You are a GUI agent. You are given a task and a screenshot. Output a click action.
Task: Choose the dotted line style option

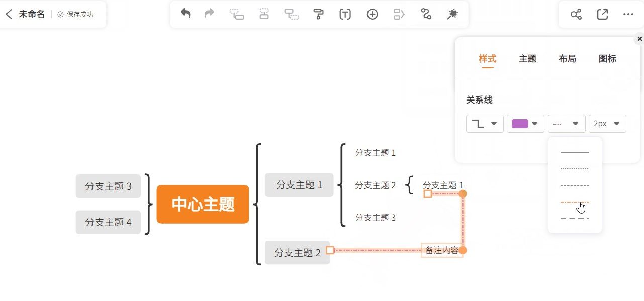pos(575,169)
